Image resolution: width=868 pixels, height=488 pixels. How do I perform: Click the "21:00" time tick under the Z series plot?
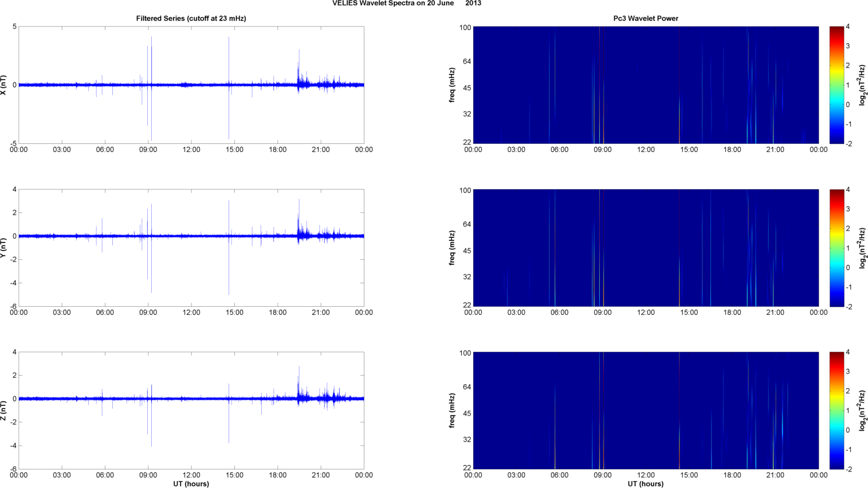pyautogui.click(x=321, y=475)
